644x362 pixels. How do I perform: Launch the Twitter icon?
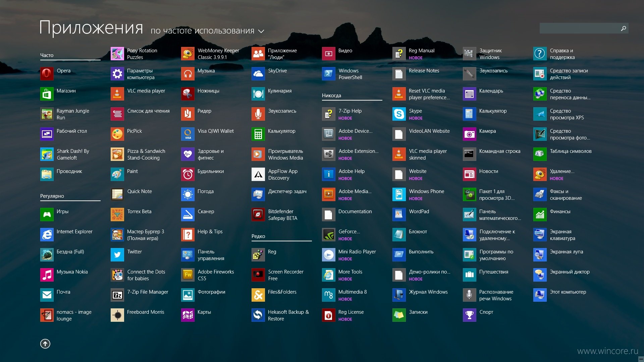click(x=117, y=255)
